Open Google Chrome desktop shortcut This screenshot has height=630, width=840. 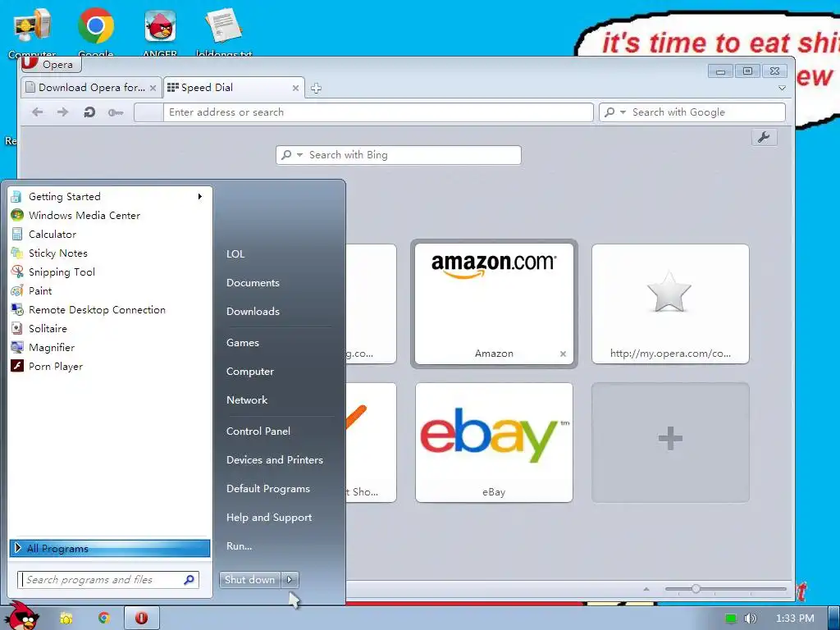[x=95, y=32]
